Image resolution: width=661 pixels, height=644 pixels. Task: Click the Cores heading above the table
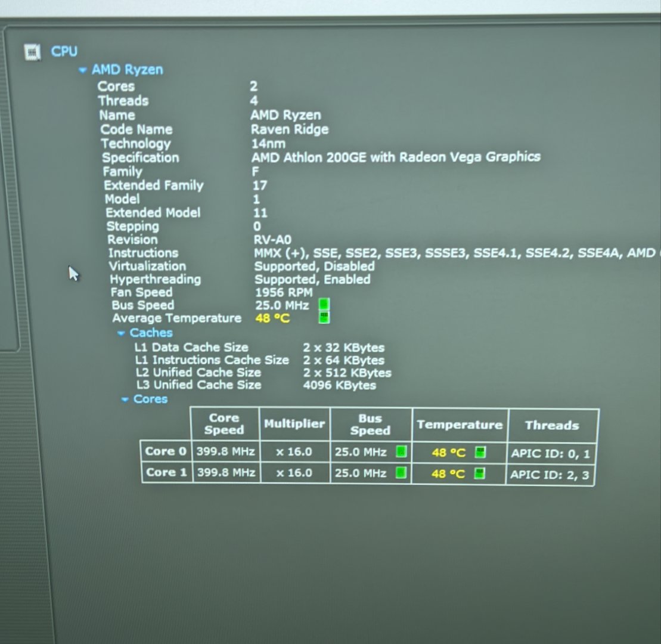pos(150,399)
